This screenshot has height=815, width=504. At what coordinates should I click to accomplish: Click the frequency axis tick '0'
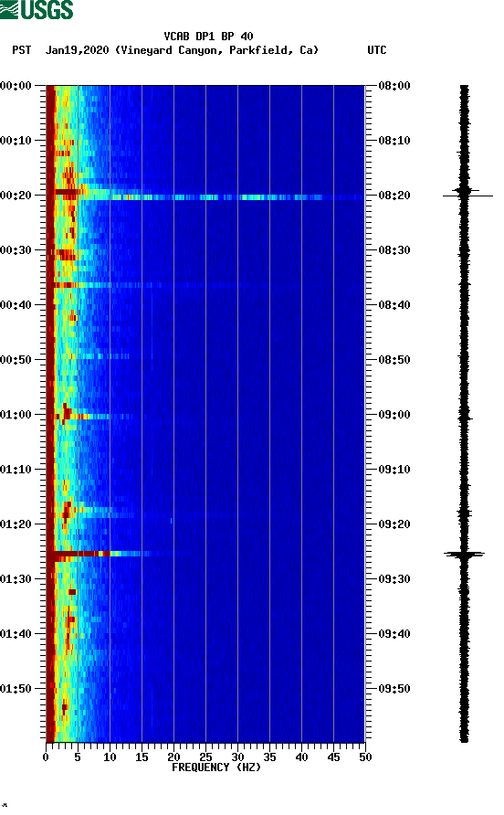coord(46,757)
